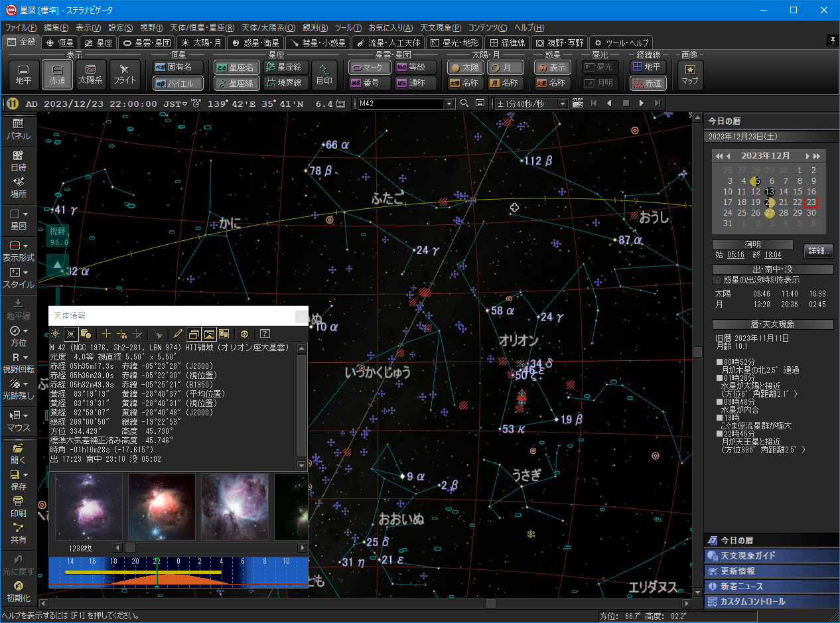Open the 場所 location setting in sidebar
The height and width of the screenshot is (623, 840).
[x=18, y=186]
